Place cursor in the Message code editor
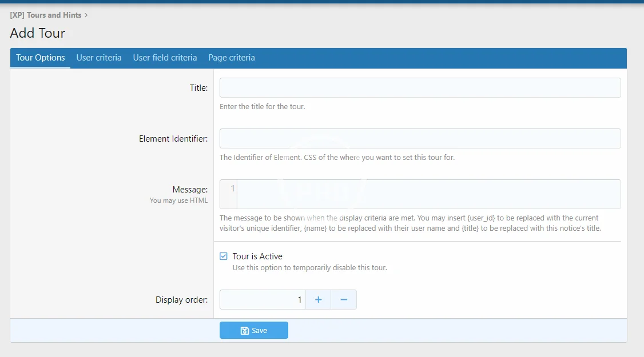 [x=428, y=194]
